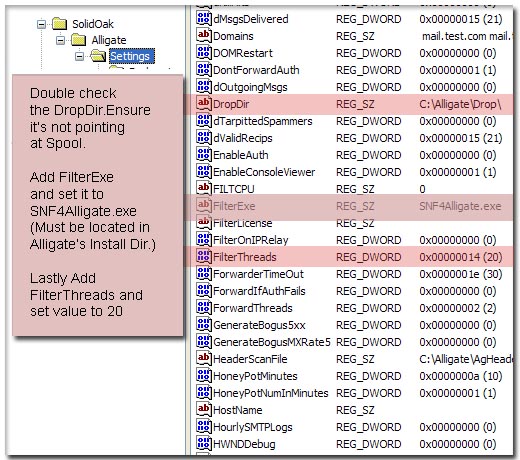
Task: Click the GenerateBogus5xx DWORD icon
Action: [204, 324]
